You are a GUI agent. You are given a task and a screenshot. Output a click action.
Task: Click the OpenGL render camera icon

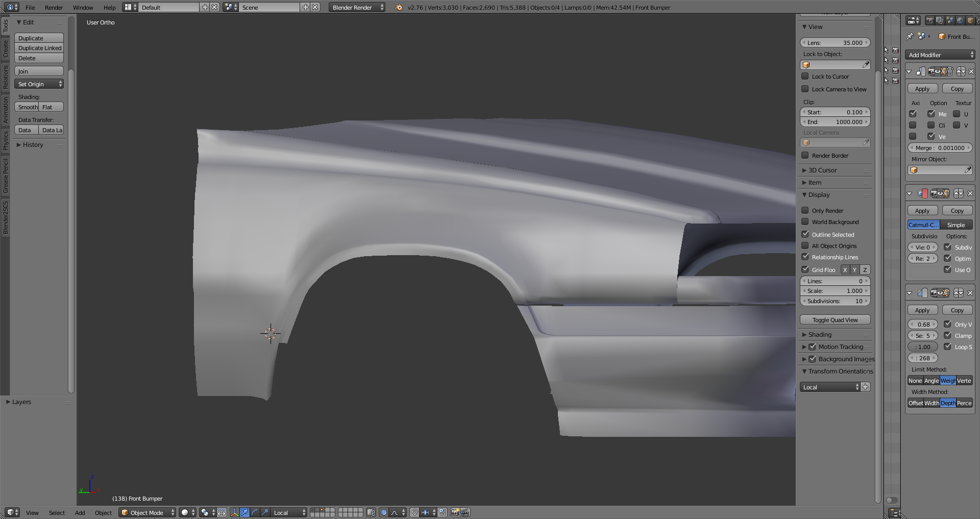pos(455,512)
